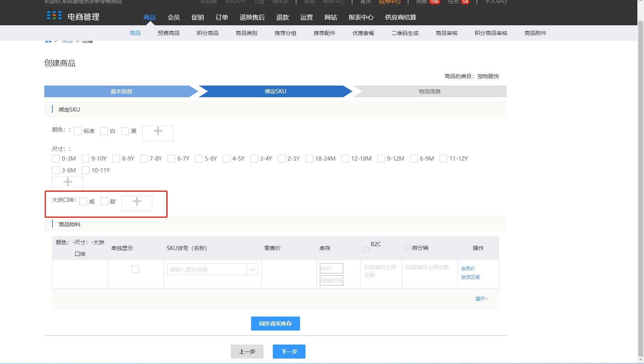This screenshot has width=644, height=364.
Task: Switch to 商品类别 submenu
Action: pyautogui.click(x=246, y=33)
